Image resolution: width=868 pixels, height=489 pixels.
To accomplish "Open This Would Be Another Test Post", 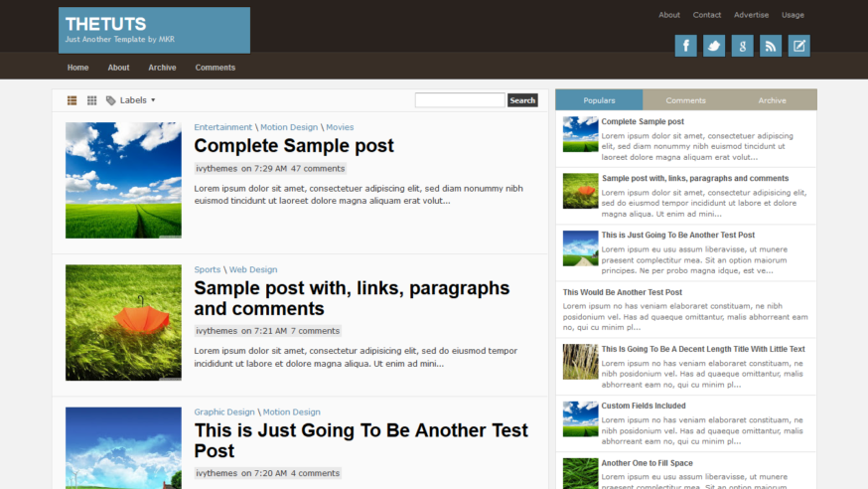I will [623, 292].
